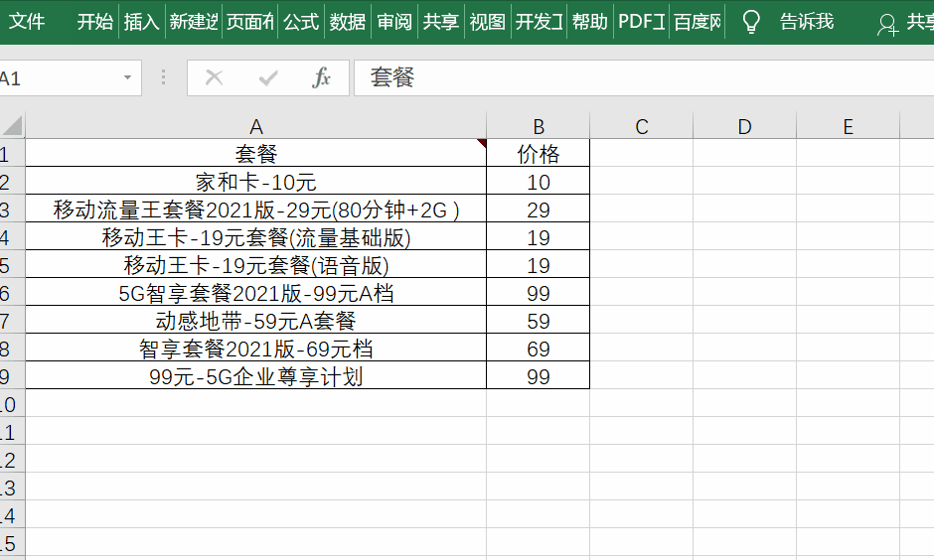Select column A header
This screenshot has width=934, height=560.
tap(256, 126)
